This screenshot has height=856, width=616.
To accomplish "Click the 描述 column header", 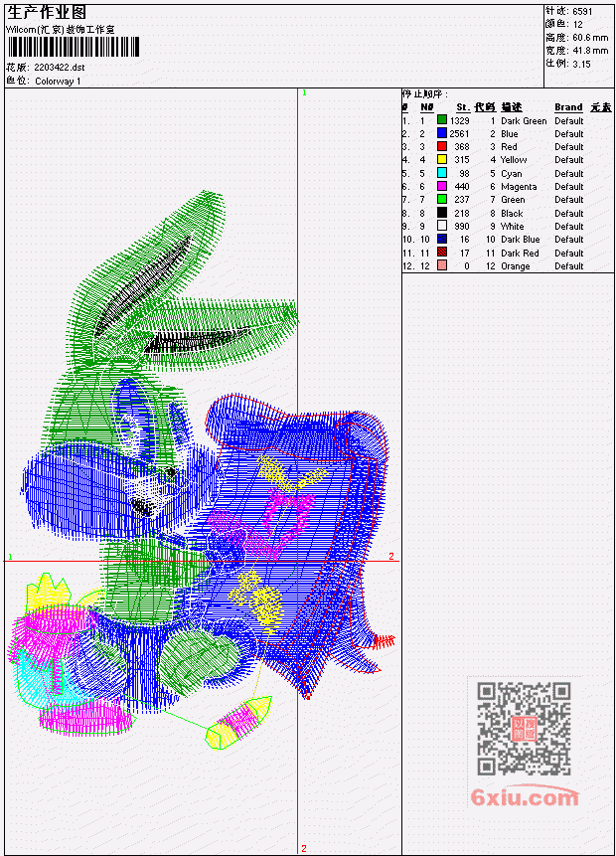I will pyautogui.click(x=512, y=107).
